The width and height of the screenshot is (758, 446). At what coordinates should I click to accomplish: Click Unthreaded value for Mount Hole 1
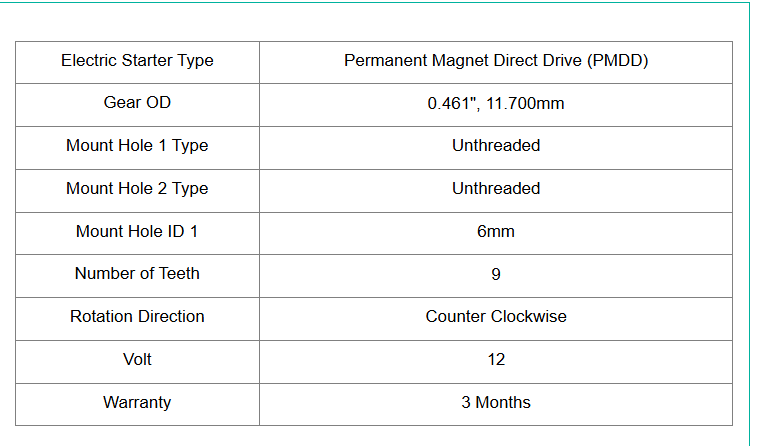(x=496, y=146)
